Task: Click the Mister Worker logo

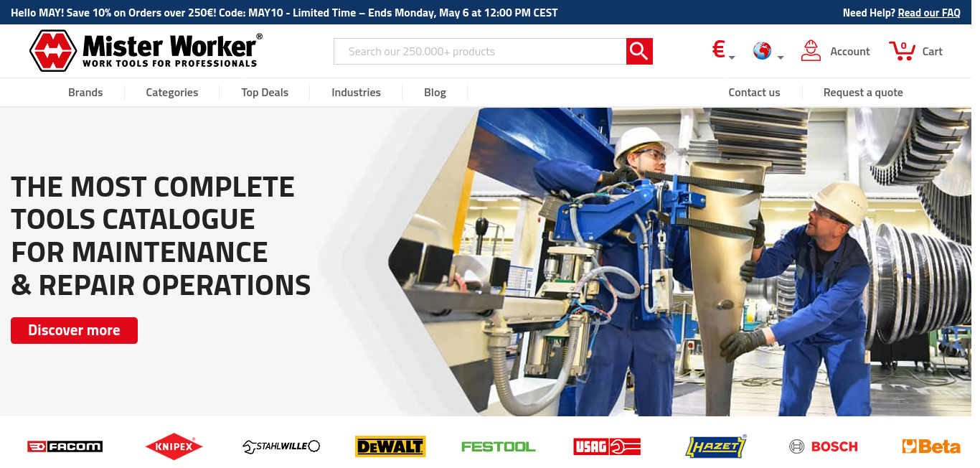Action: pos(146,51)
